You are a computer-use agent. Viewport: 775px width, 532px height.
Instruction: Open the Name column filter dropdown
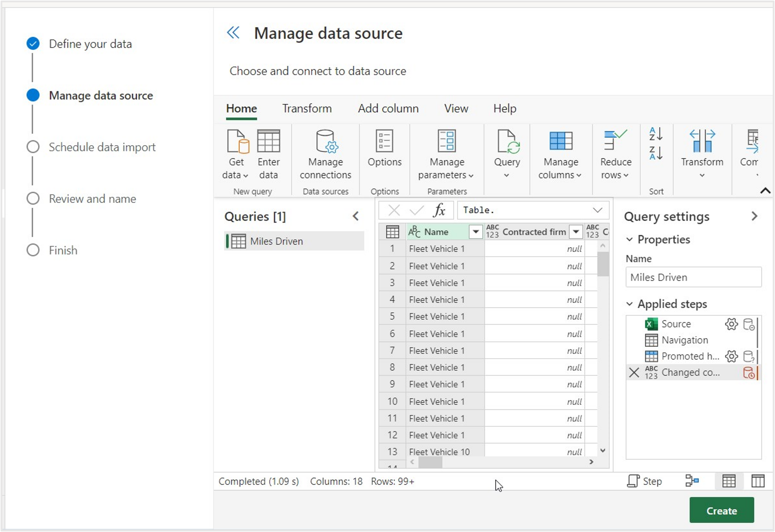pyautogui.click(x=476, y=232)
